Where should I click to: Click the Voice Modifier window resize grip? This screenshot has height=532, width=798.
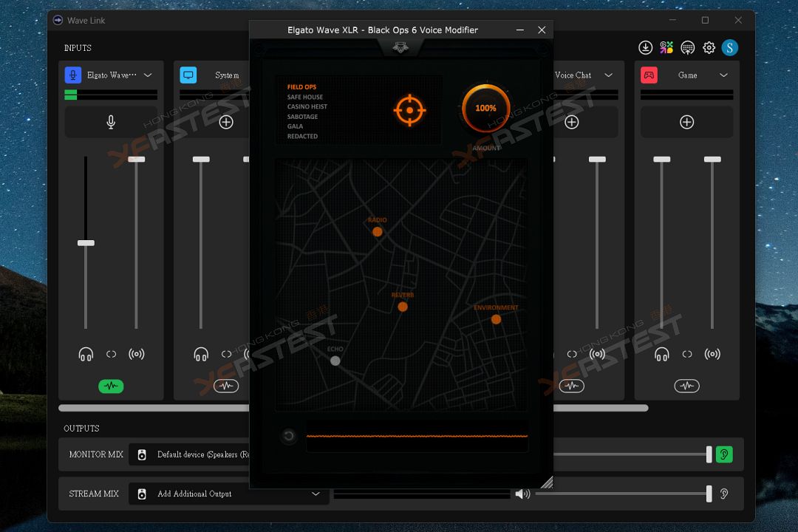[x=547, y=482]
